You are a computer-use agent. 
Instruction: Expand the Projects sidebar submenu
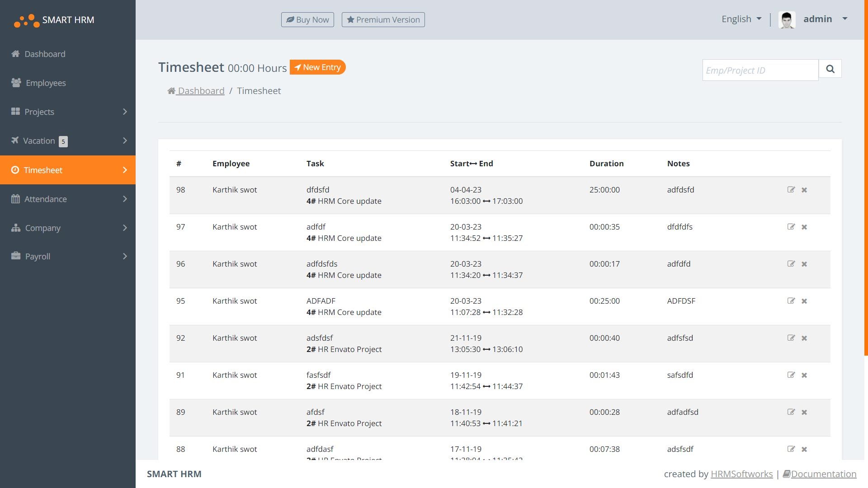coord(68,112)
